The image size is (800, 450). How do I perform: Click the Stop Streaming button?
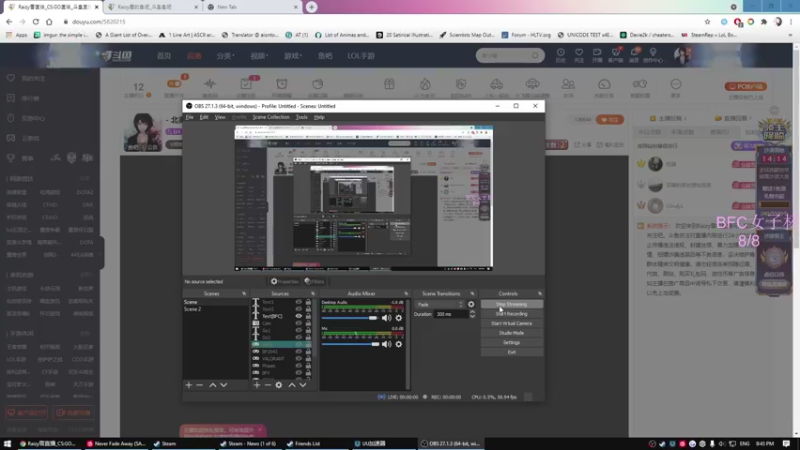(511, 304)
